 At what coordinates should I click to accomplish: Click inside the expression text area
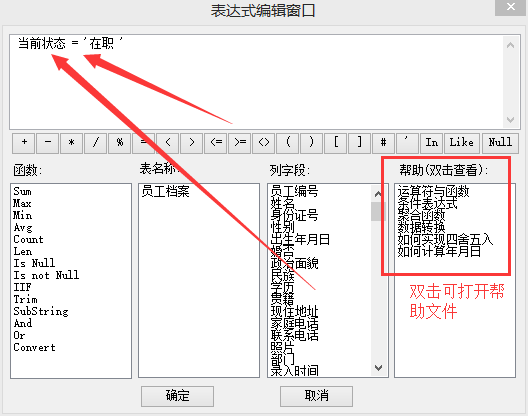[257, 82]
